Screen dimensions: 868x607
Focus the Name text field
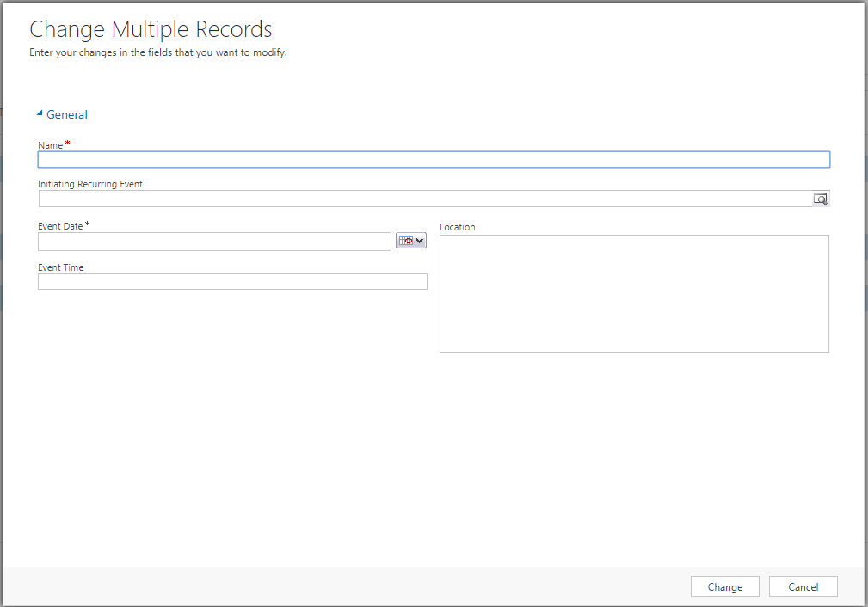click(434, 160)
